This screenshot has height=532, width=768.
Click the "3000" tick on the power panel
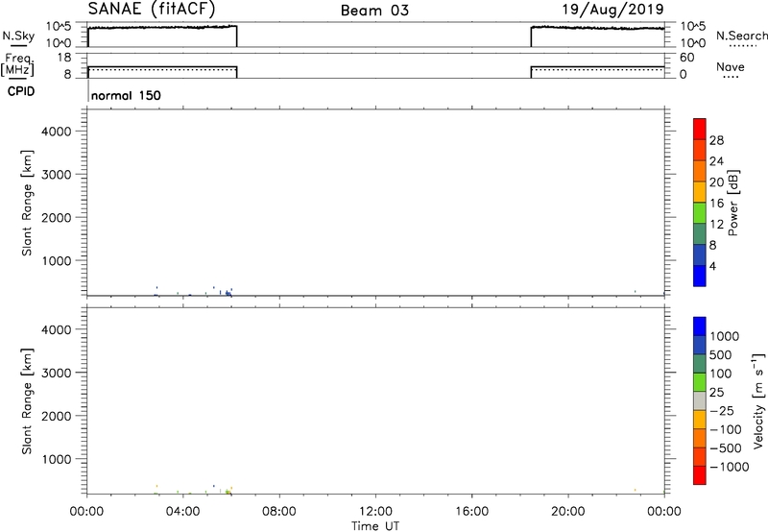coord(57,175)
